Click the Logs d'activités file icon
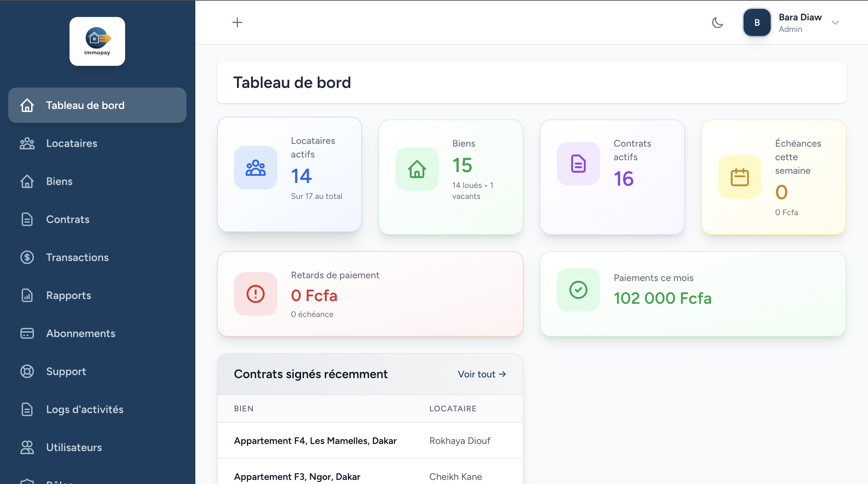 point(27,409)
